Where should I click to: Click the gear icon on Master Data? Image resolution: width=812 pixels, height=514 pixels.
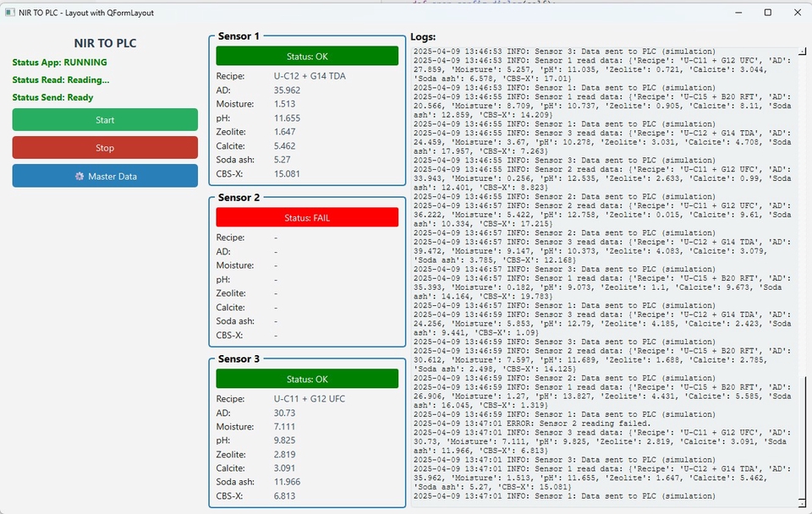[80, 176]
